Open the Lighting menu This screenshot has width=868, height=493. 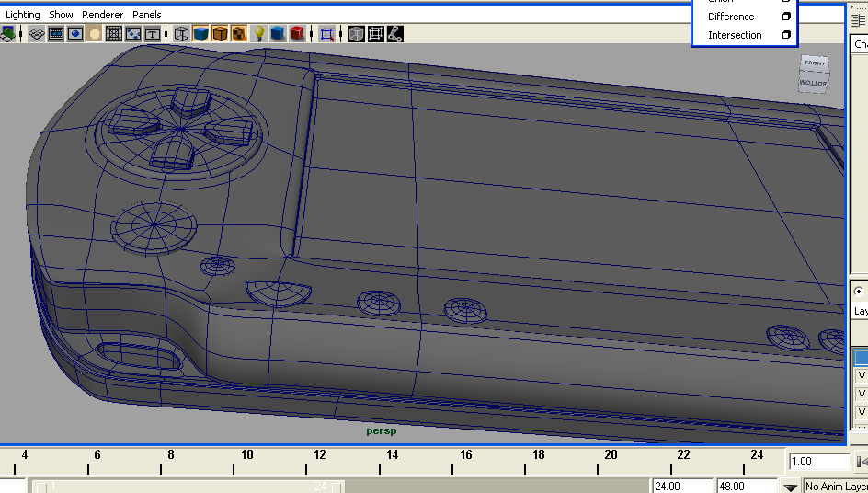pyautogui.click(x=23, y=15)
